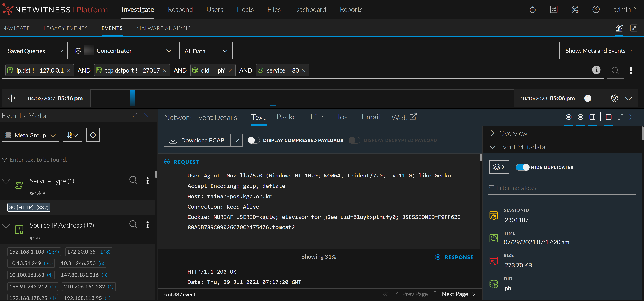
Task: Remove the did = 'ph' filter
Action: click(x=230, y=71)
